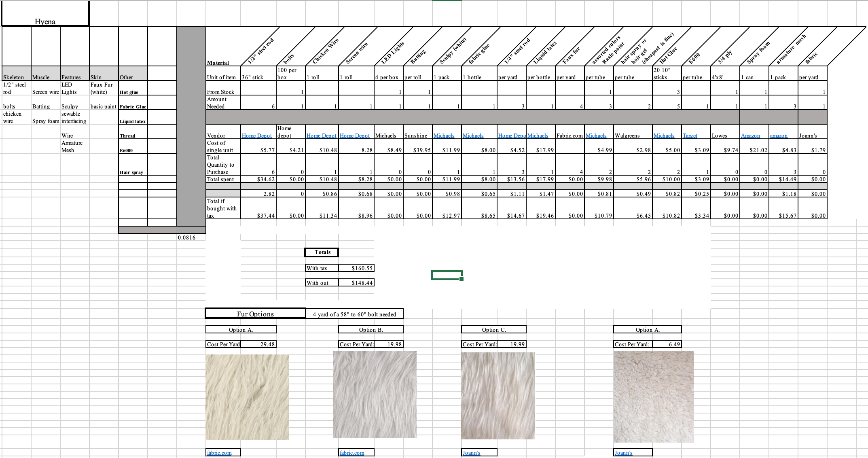Open Joann's link under Option C
Image resolution: width=868 pixels, height=458 pixels.
pos(472,453)
